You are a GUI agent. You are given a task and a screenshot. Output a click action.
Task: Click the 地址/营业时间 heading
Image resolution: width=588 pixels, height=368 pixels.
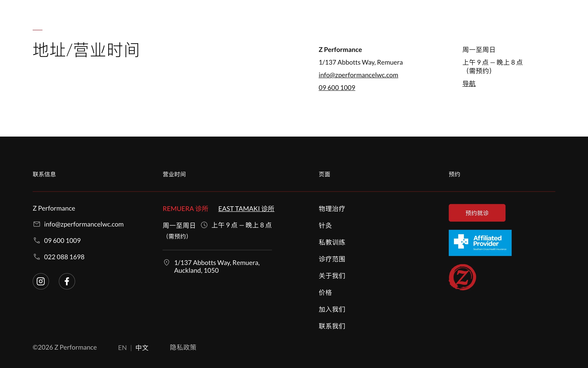click(x=86, y=50)
